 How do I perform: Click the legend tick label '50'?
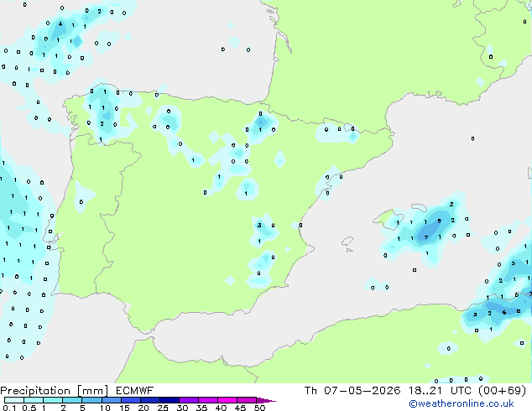[x=259, y=408]
